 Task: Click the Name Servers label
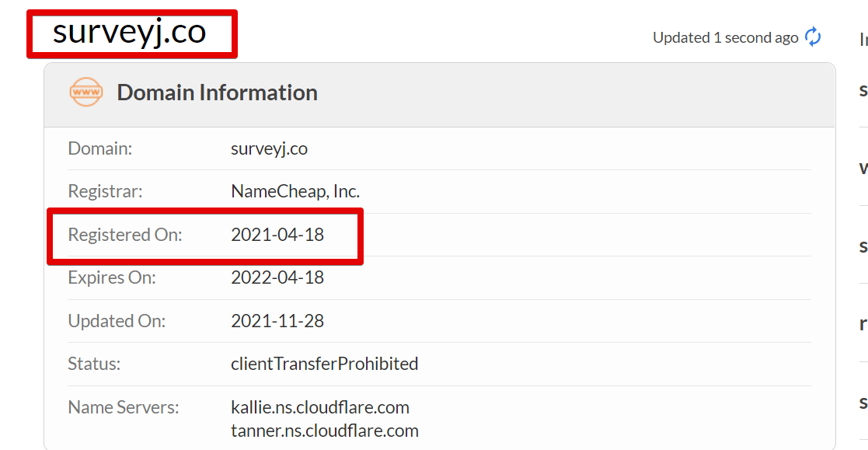[x=124, y=407]
